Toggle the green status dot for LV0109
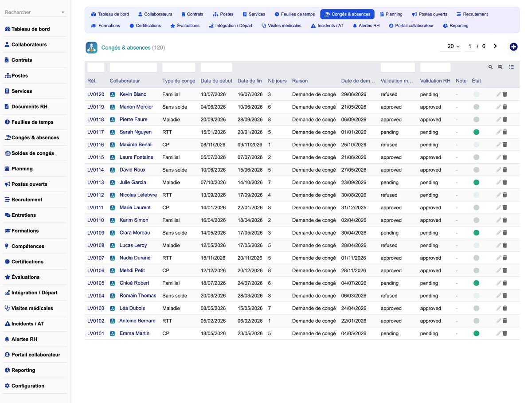 [476, 233]
